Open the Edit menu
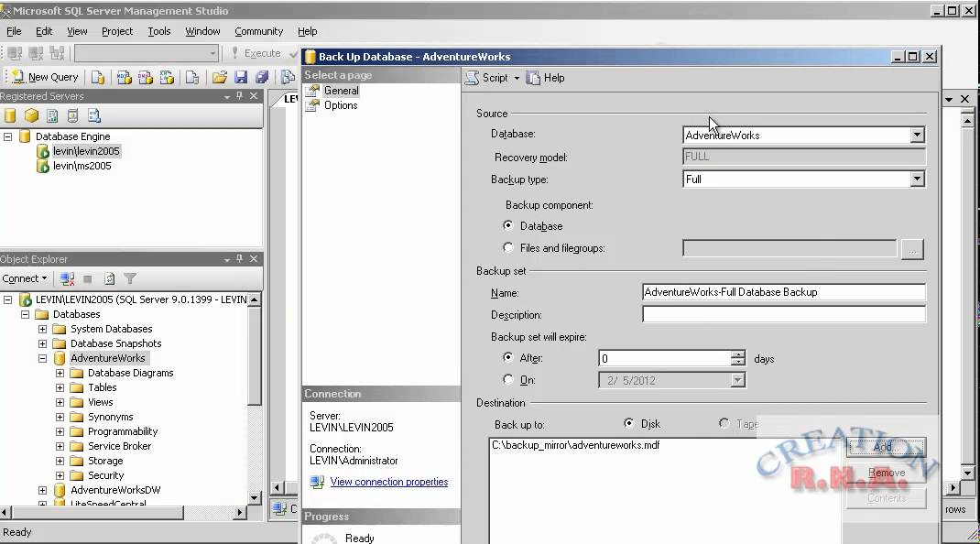Viewport: 980px width, 544px height. 44,31
